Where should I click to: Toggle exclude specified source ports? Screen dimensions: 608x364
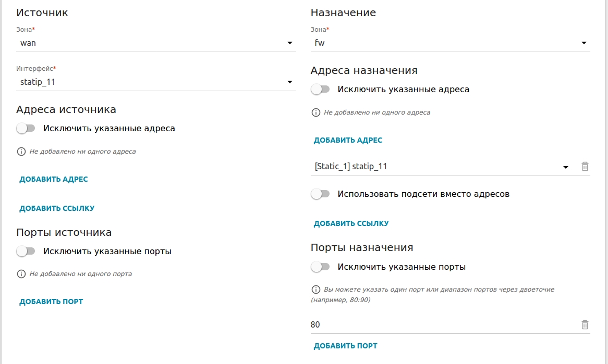[x=26, y=252]
